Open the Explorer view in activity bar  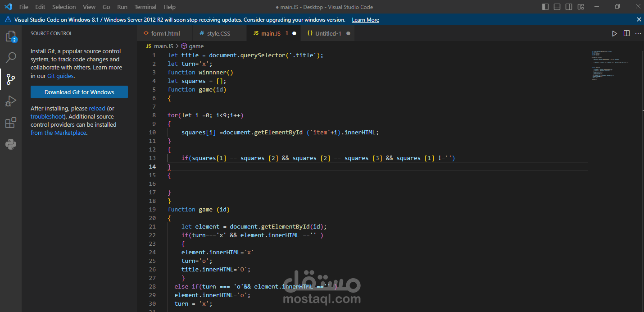[11, 36]
